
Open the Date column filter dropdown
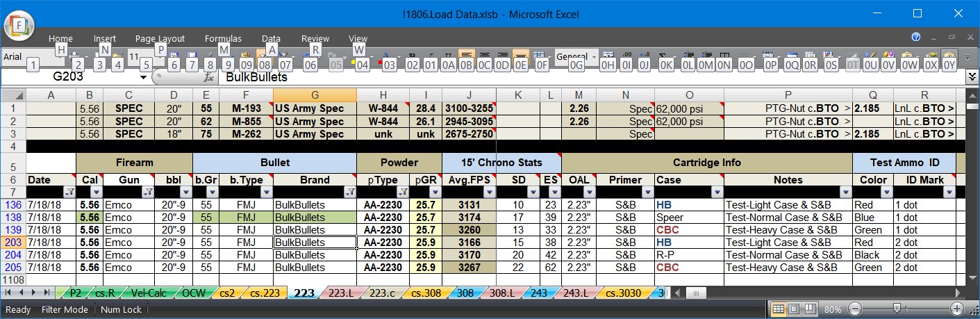pos(69,192)
